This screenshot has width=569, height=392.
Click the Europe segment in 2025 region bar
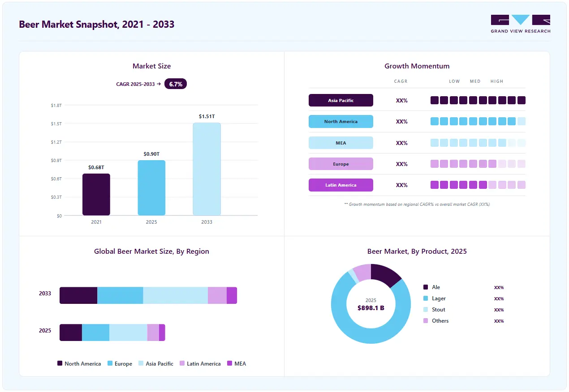[x=95, y=332]
